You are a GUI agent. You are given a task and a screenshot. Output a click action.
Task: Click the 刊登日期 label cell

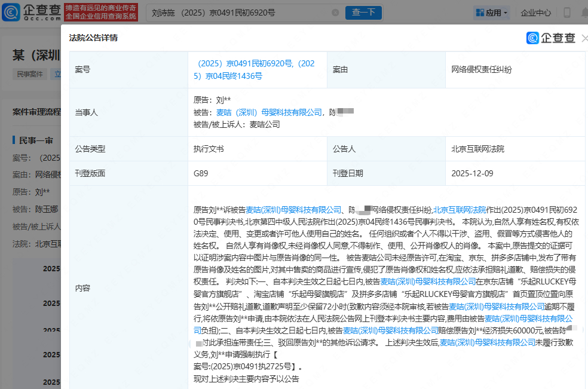pos(386,173)
